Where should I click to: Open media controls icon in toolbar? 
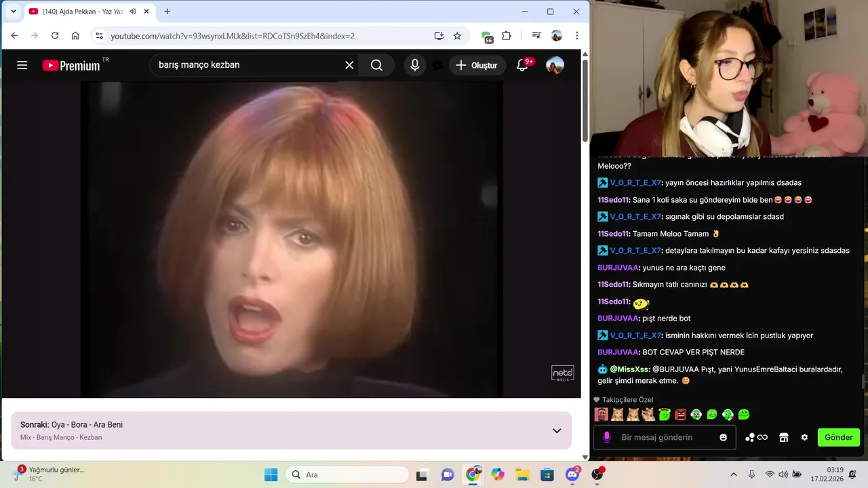click(x=536, y=36)
